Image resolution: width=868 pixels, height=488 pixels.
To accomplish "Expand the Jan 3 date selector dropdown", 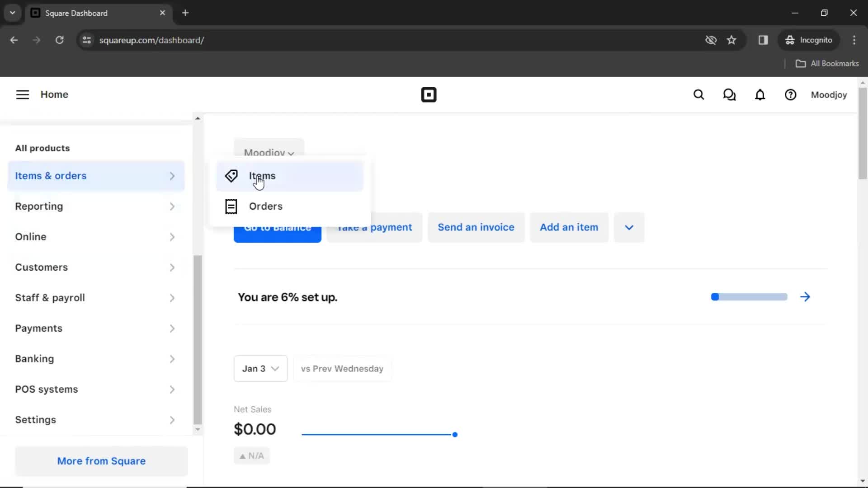I will (x=260, y=368).
